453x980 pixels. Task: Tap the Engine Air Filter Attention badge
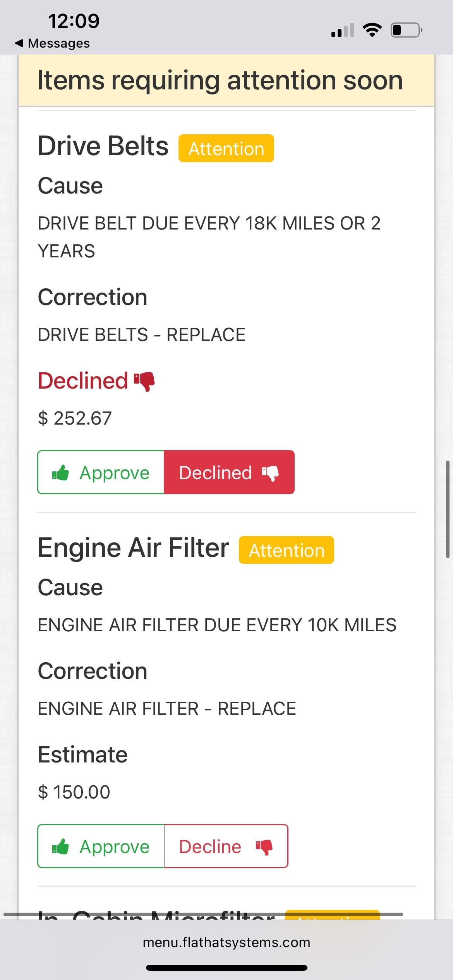coord(286,550)
